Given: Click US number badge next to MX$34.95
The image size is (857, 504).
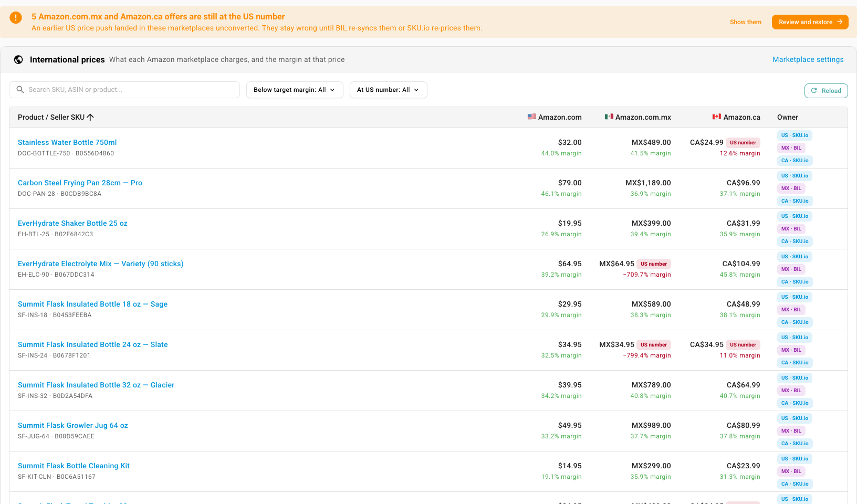Looking at the screenshot, I should pyautogui.click(x=654, y=345).
